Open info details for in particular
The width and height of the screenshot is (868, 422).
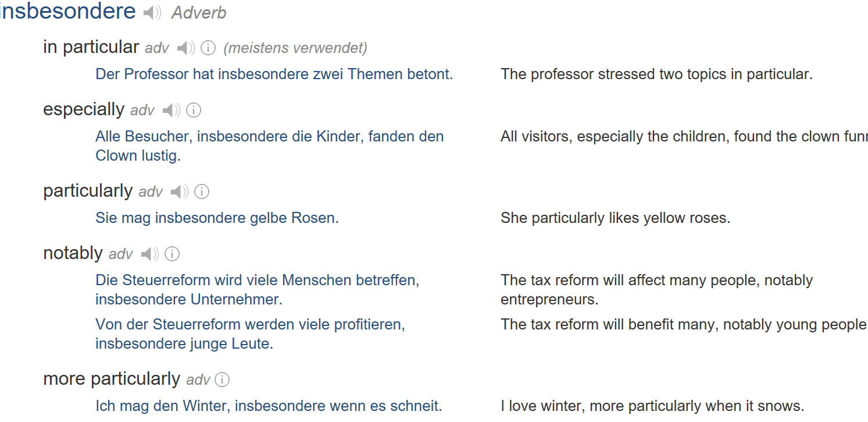tap(208, 48)
